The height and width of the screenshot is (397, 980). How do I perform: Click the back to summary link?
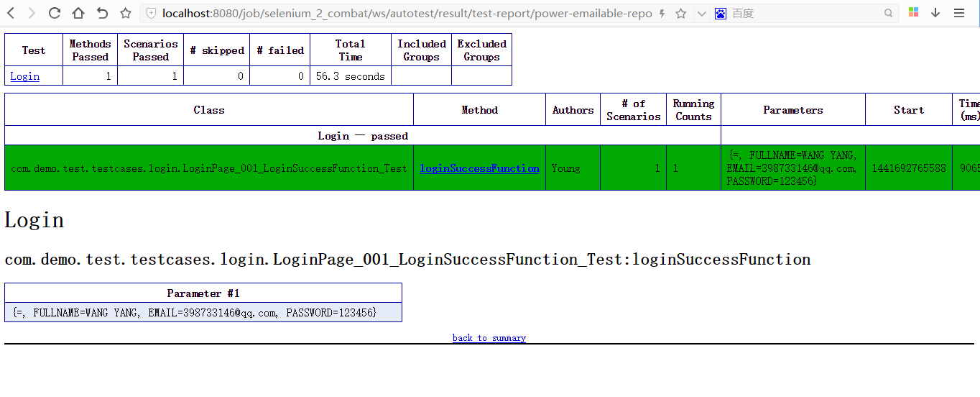(489, 338)
